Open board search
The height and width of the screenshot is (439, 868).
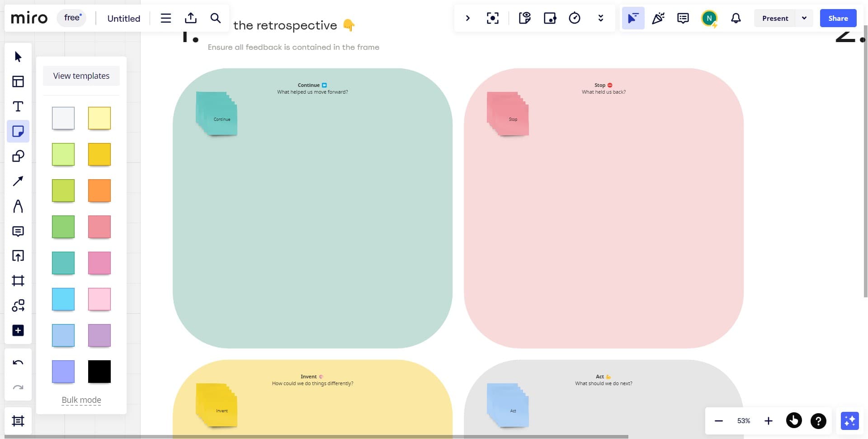click(215, 18)
